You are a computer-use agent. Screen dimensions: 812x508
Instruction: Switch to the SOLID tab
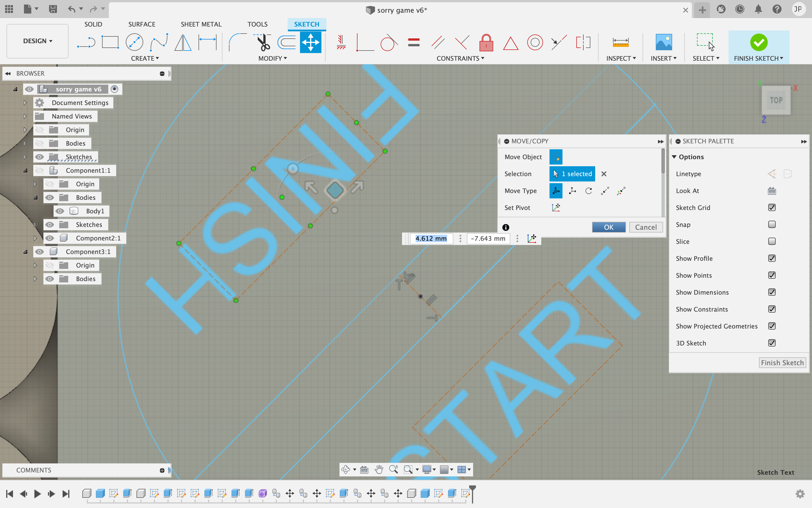tap(93, 24)
